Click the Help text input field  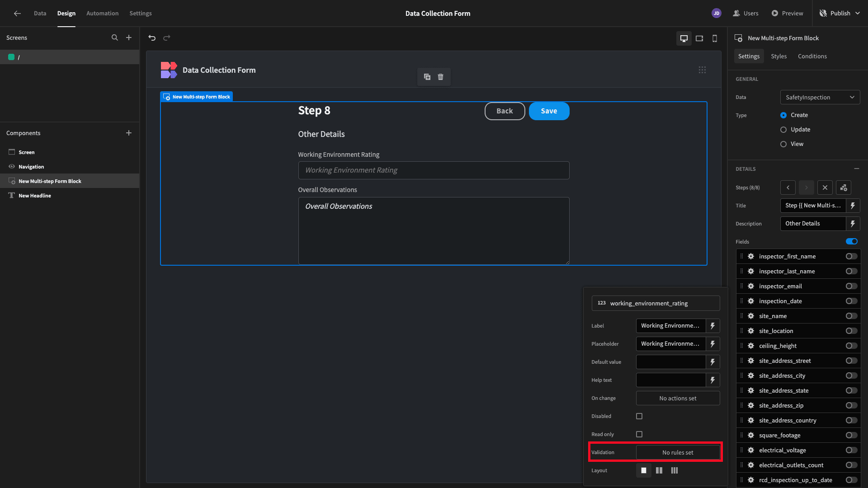tap(671, 380)
